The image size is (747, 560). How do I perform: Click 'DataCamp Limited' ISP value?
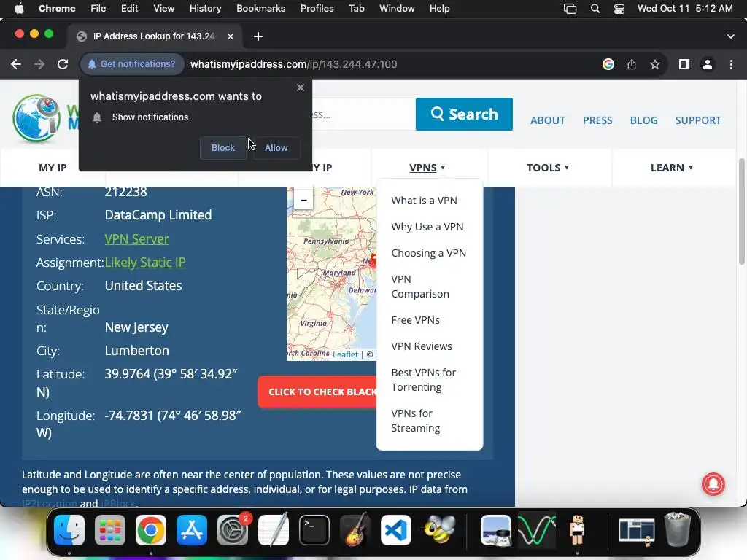click(x=158, y=215)
